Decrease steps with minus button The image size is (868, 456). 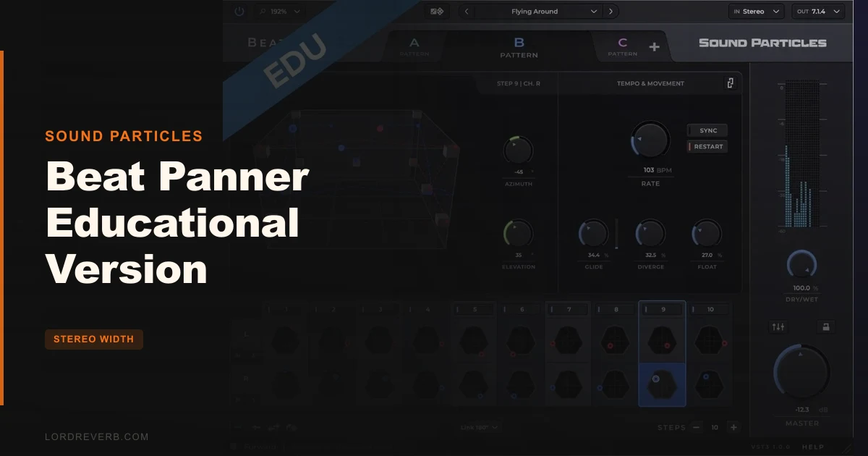coord(697,427)
